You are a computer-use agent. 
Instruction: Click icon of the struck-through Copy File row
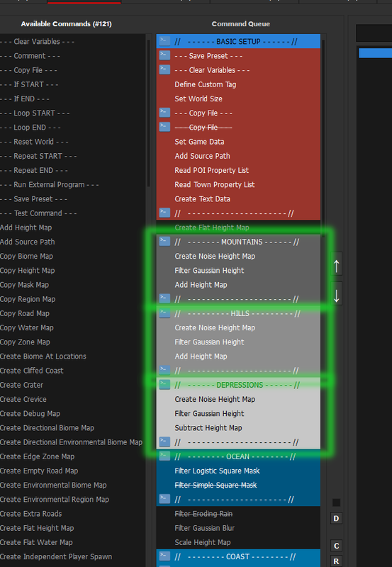(x=164, y=127)
